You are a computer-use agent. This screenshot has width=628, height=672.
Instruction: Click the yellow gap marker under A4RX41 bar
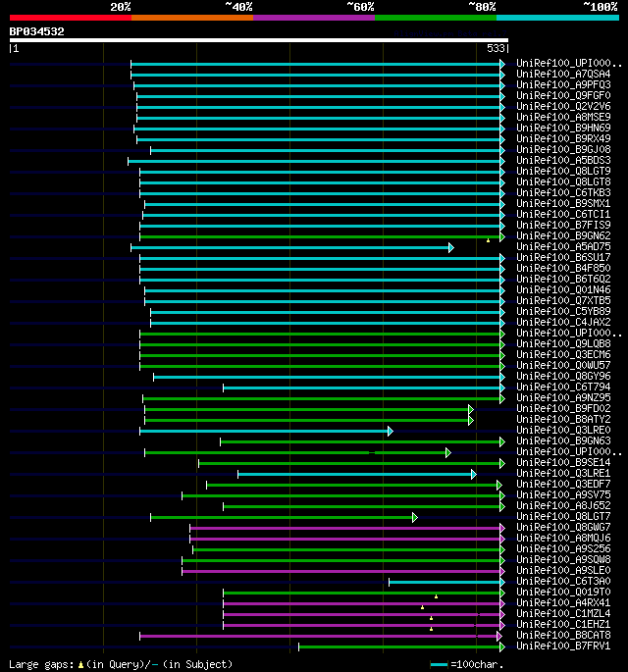click(x=422, y=607)
